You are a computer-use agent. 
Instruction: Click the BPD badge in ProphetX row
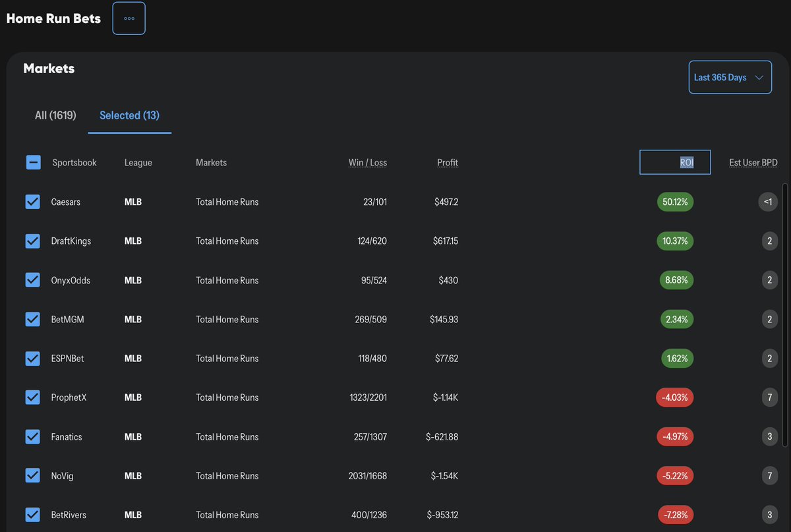pos(769,398)
